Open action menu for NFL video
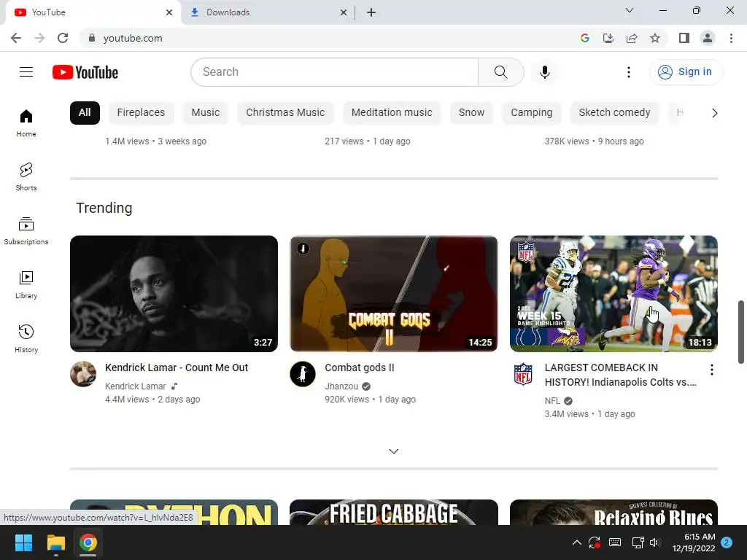The height and width of the screenshot is (560, 747). point(711,370)
